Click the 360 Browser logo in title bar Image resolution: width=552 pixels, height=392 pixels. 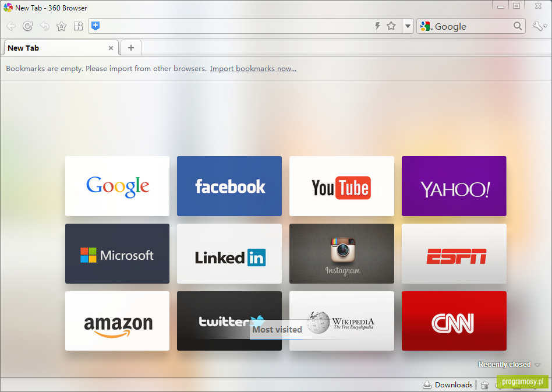[8, 8]
